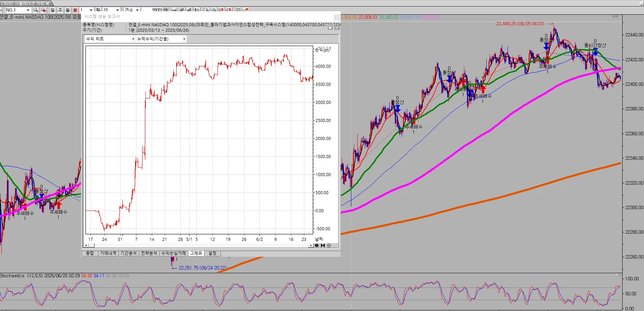
Task: Switch to the 수익손실거래 tab
Action: coord(173,253)
